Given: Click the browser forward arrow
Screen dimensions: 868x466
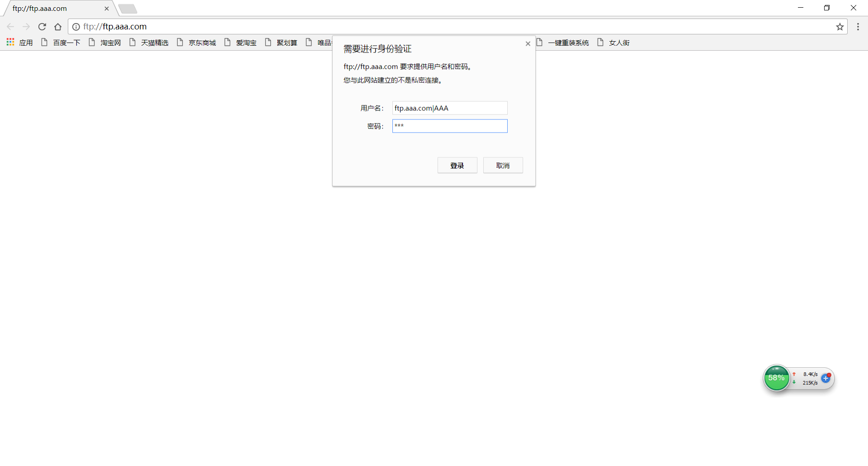Looking at the screenshot, I should click(x=26, y=27).
